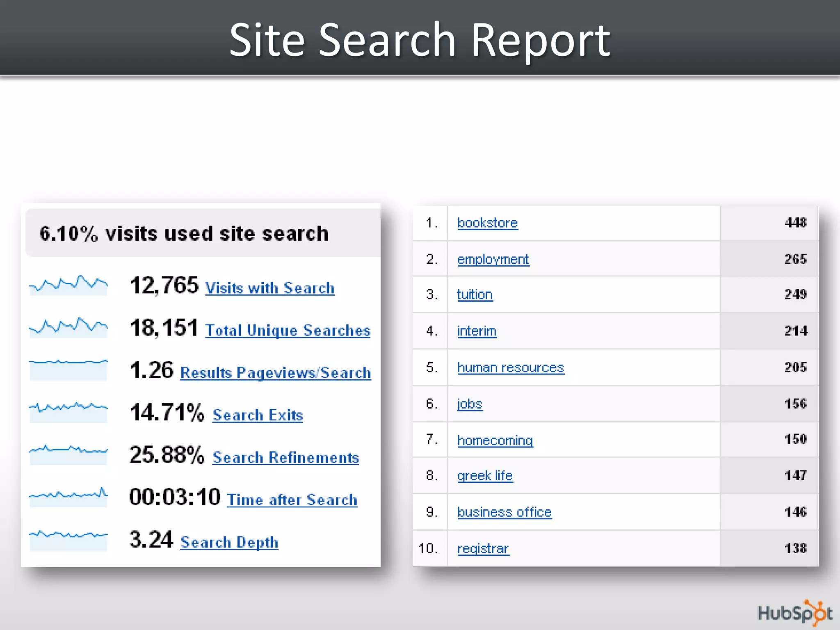Select the 14.71% exits value
The width and height of the screenshot is (840, 630).
(167, 412)
